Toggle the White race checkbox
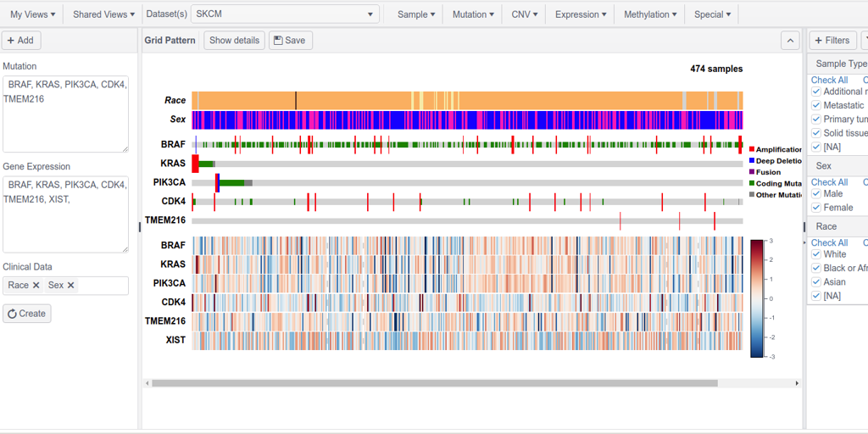Image resolution: width=868 pixels, height=434 pixels. click(x=816, y=254)
